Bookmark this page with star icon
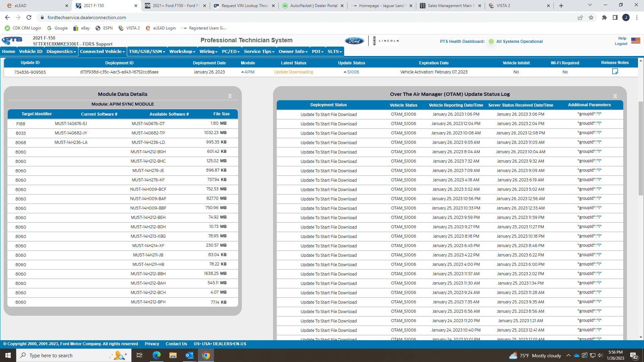The height and width of the screenshot is (362, 644). [x=591, y=17]
